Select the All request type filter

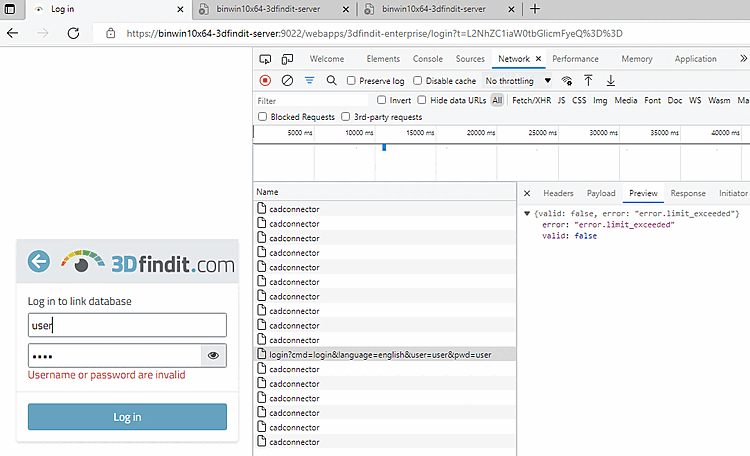point(497,100)
